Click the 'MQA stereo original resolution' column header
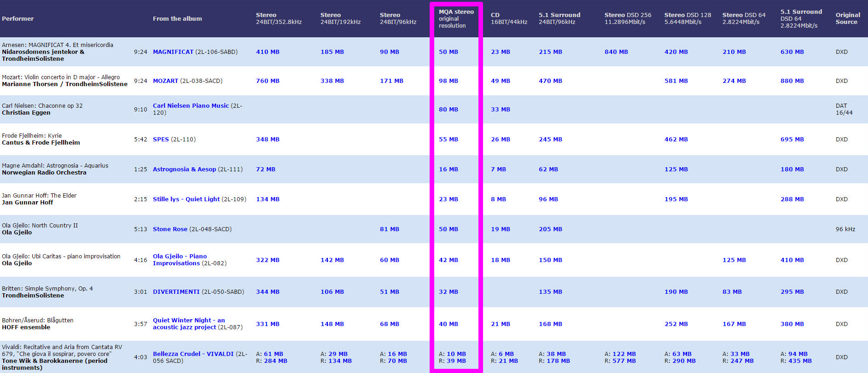Image resolution: width=868 pixels, height=373 pixels. [x=456, y=19]
